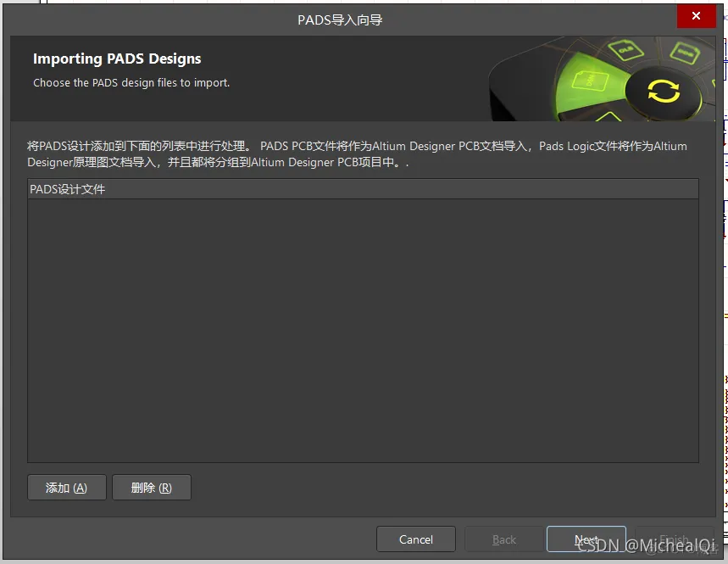Image resolution: width=728 pixels, height=564 pixels.
Task: Click the Back button
Action: pos(503,539)
